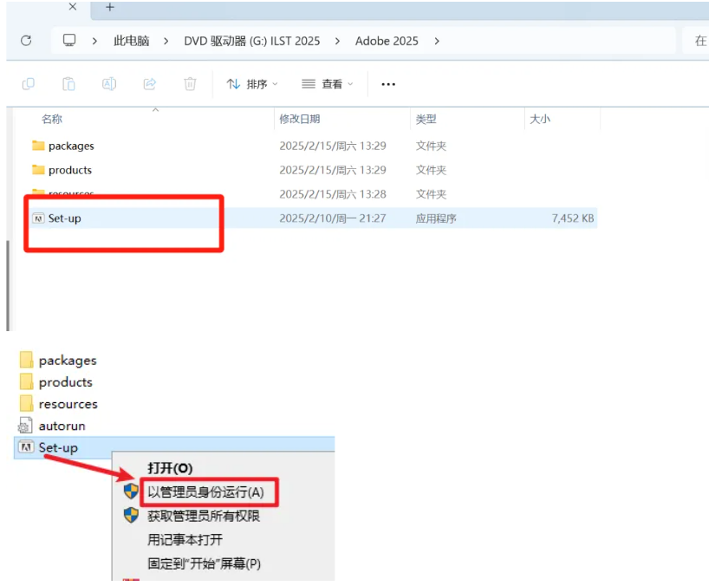Click shield icon beside 以管理员身份运行
Screen dimensions: 728x586
pyautogui.click(x=131, y=492)
